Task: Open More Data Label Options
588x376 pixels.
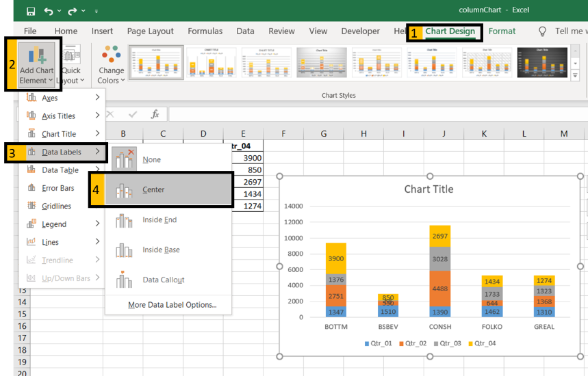Action: 172,305
